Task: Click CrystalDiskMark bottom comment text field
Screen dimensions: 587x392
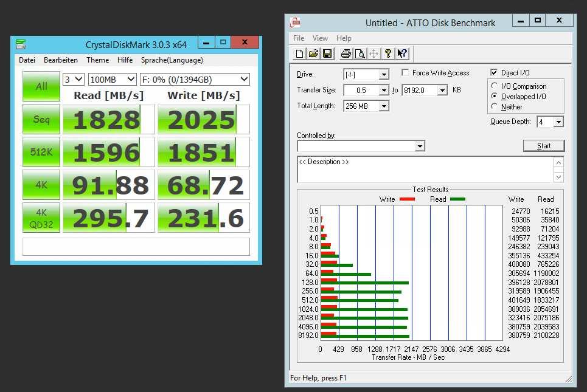Action: point(136,247)
